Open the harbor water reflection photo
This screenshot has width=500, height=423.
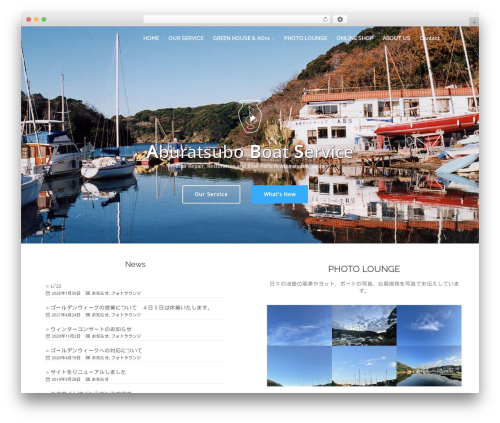pyautogui.click(x=429, y=366)
